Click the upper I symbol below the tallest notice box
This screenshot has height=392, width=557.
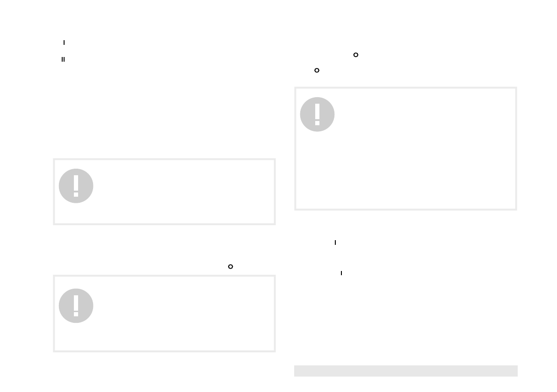point(335,243)
